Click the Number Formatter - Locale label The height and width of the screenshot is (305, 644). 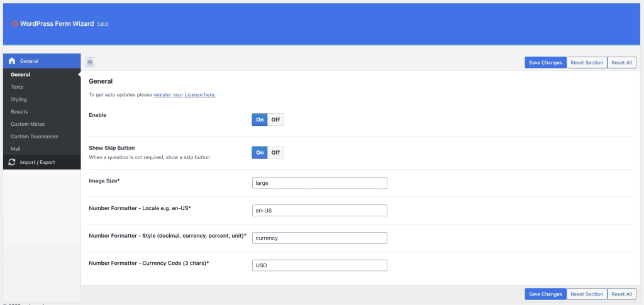click(140, 208)
